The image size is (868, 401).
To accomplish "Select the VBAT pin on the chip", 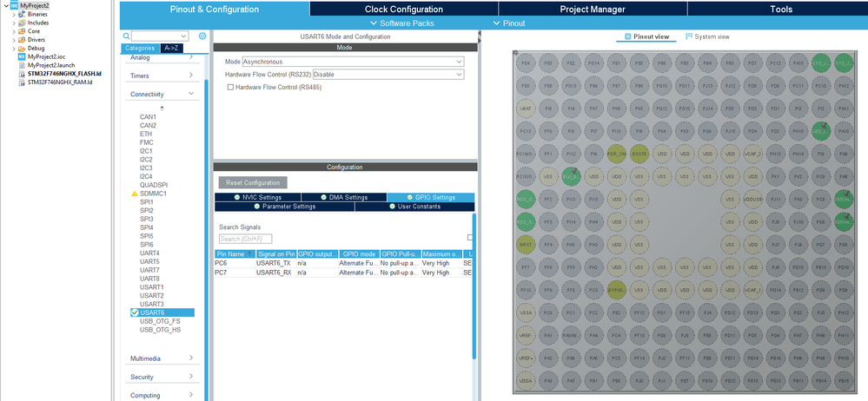I will [526, 108].
